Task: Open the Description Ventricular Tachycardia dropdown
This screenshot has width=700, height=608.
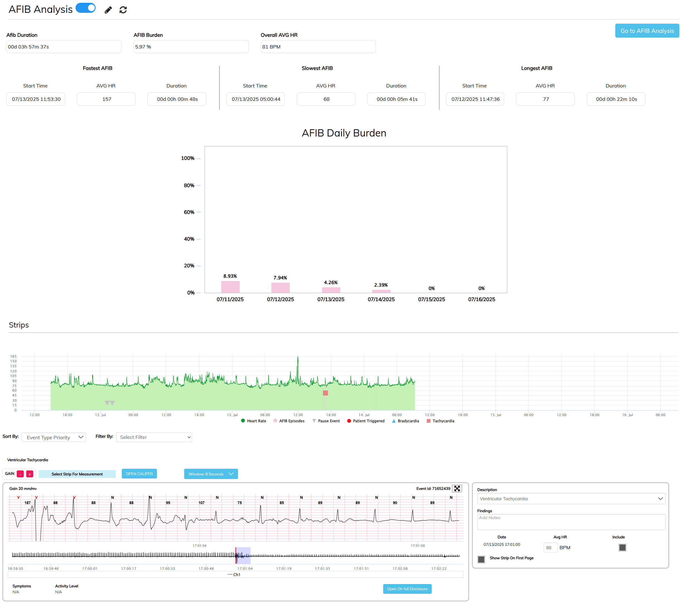Action: pyautogui.click(x=571, y=499)
